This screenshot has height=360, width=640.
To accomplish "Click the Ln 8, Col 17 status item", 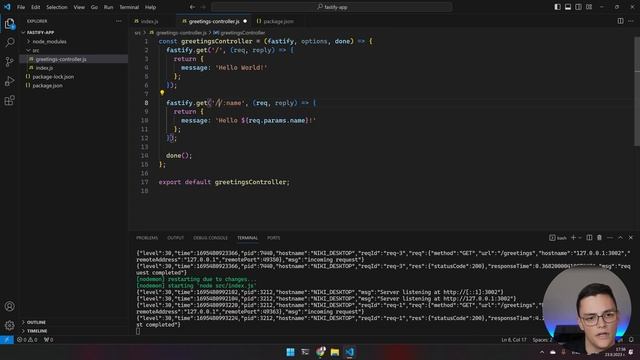I will click(x=513, y=340).
